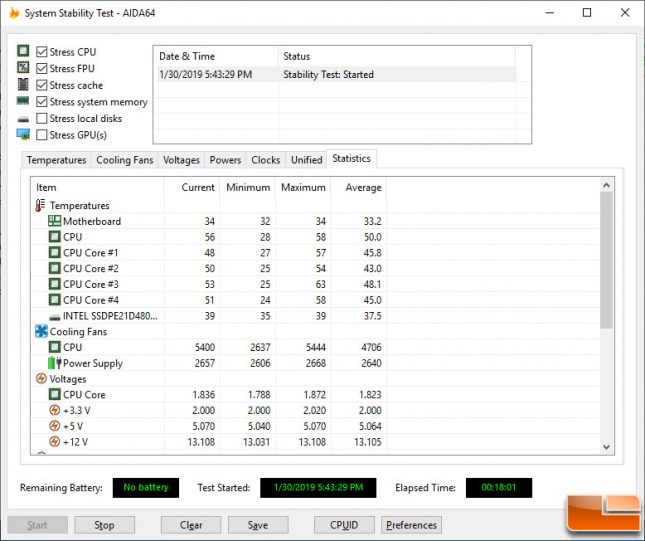Click the Maximum column header
The height and width of the screenshot is (541, 645).
[x=303, y=188]
